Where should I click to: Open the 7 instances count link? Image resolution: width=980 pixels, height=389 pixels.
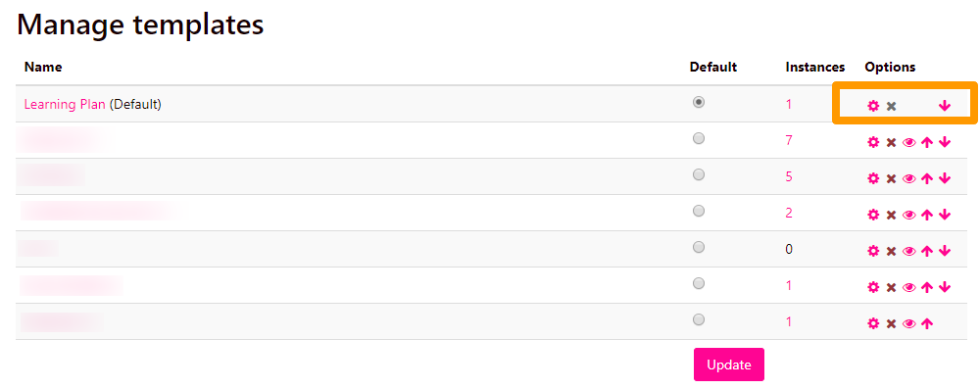click(789, 140)
